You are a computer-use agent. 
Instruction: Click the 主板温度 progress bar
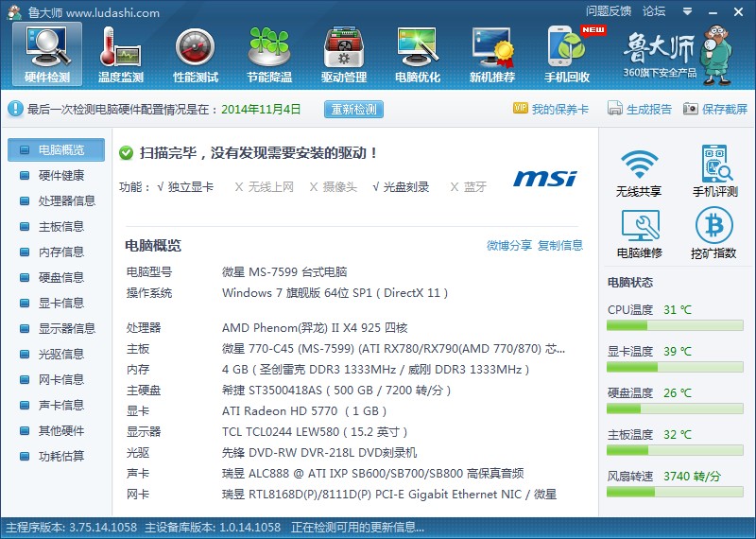[x=675, y=450]
